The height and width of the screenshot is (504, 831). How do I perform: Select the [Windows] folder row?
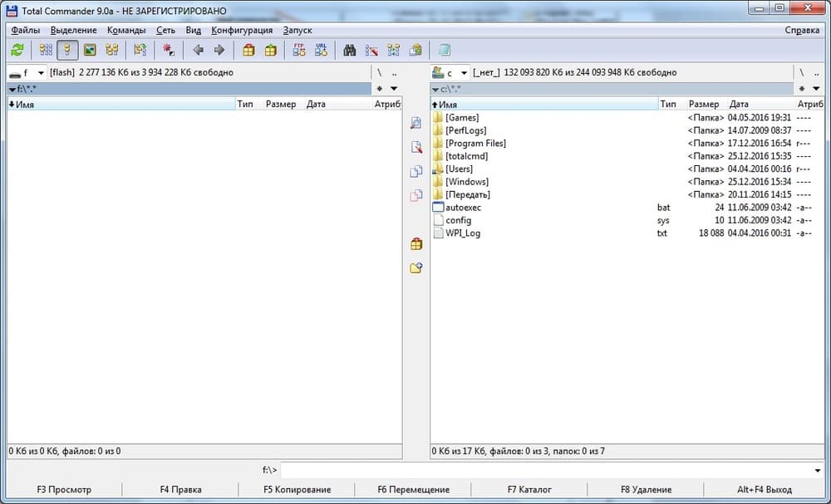(x=627, y=182)
